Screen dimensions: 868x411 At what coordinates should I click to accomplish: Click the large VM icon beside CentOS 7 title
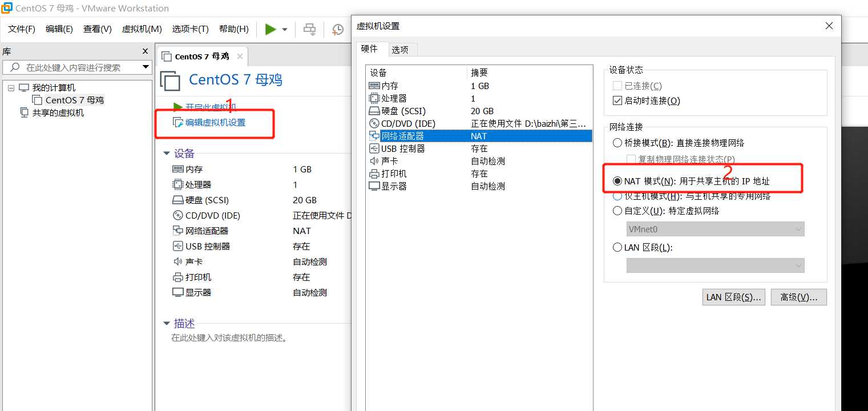tap(171, 80)
